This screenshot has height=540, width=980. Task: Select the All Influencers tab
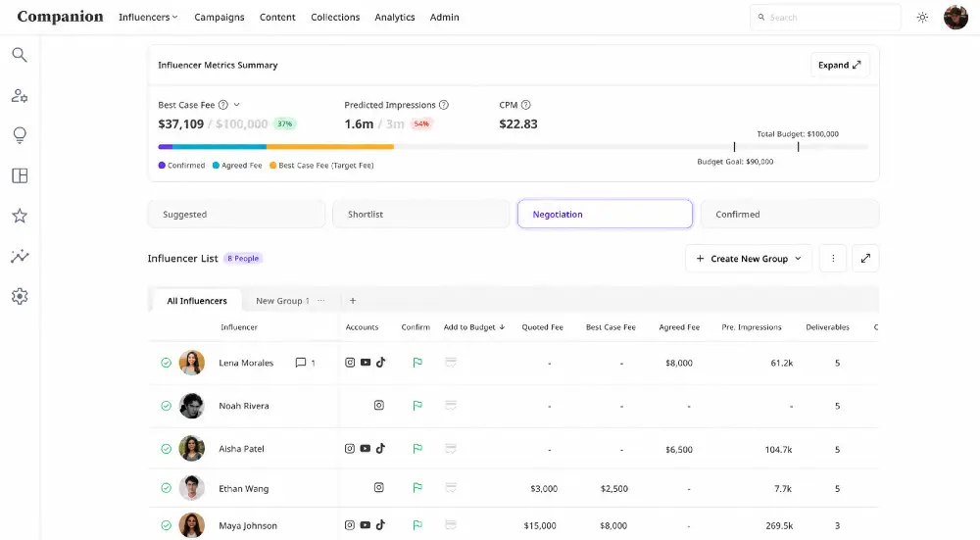click(x=197, y=301)
